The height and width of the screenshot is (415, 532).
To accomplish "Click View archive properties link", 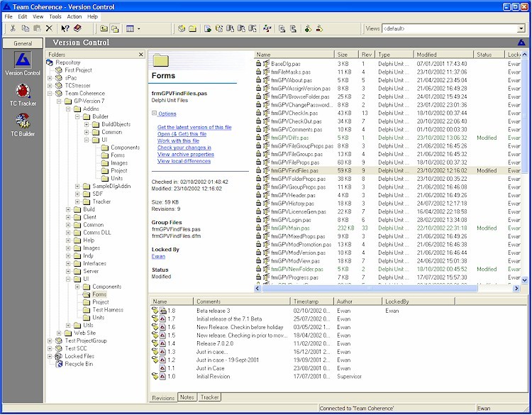I will (x=186, y=155).
